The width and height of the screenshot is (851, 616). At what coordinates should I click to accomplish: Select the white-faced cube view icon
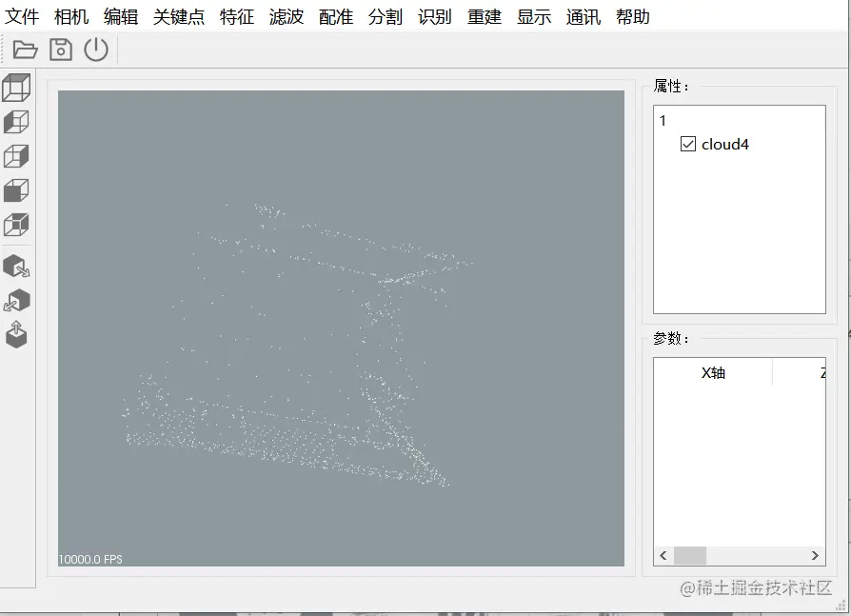(x=16, y=156)
